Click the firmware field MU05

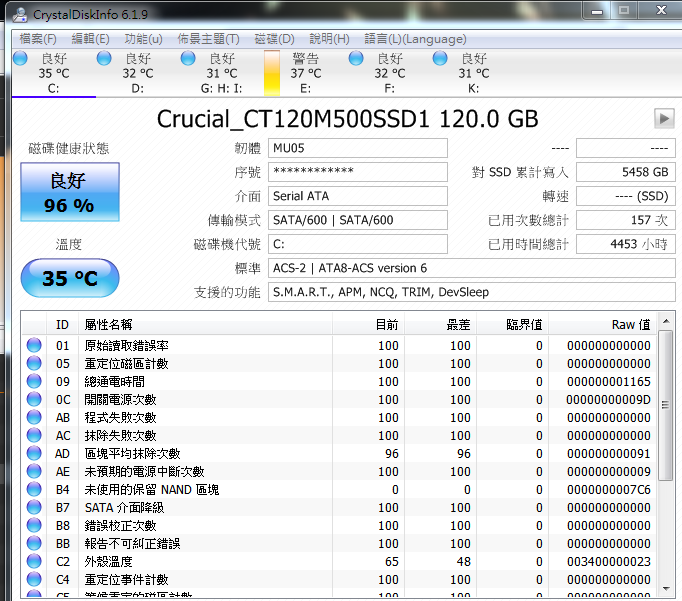coord(358,148)
